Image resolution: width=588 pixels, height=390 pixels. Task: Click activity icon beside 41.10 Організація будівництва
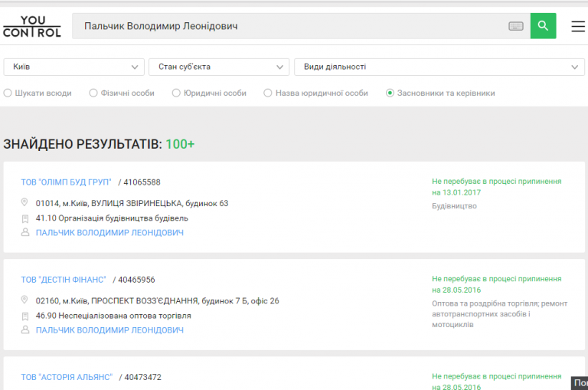click(x=25, y=218)
